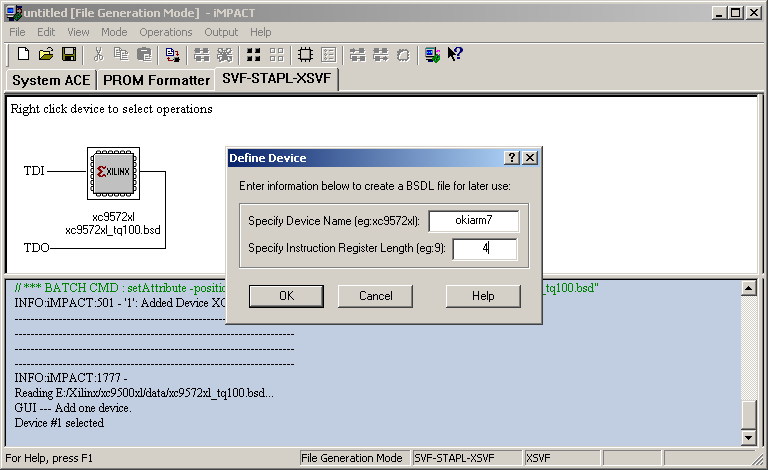The height and width of the screenshot is (470, 768).
Task: Click the four hollow squares icon
Action: coord(276,54)
